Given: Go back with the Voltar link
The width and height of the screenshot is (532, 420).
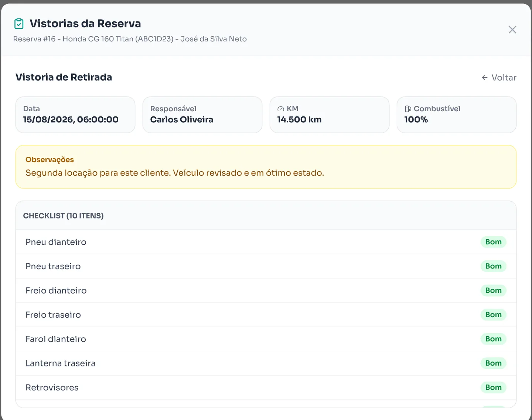Looking at the screenshot, I should (499, 78).
